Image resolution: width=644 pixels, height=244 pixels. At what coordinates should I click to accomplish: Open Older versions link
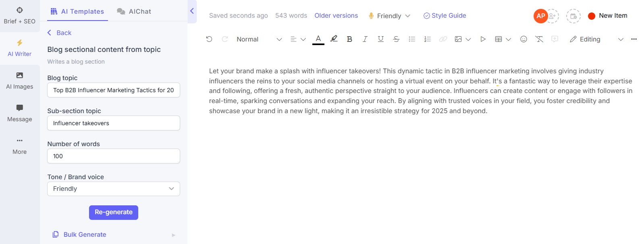point(336,16)
